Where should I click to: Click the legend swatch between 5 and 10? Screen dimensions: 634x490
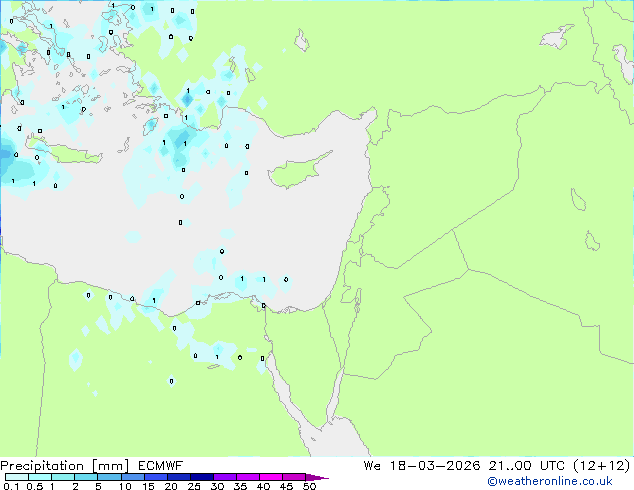(x=110, y=477)
